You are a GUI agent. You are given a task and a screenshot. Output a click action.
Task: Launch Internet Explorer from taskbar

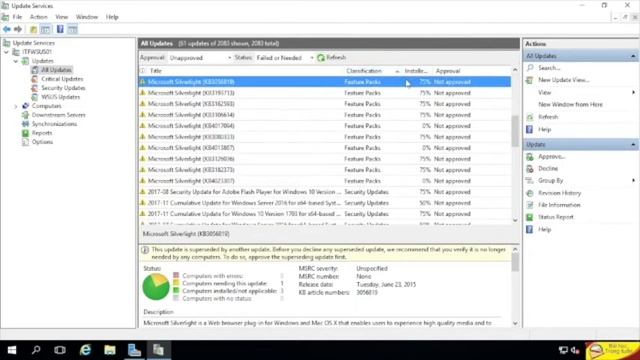click(85, 350)
